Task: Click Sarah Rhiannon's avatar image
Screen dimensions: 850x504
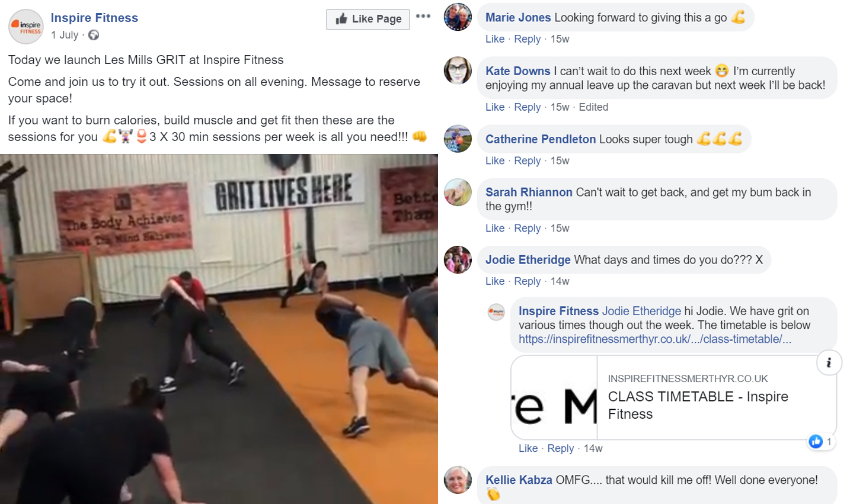Action: (458, 192)
